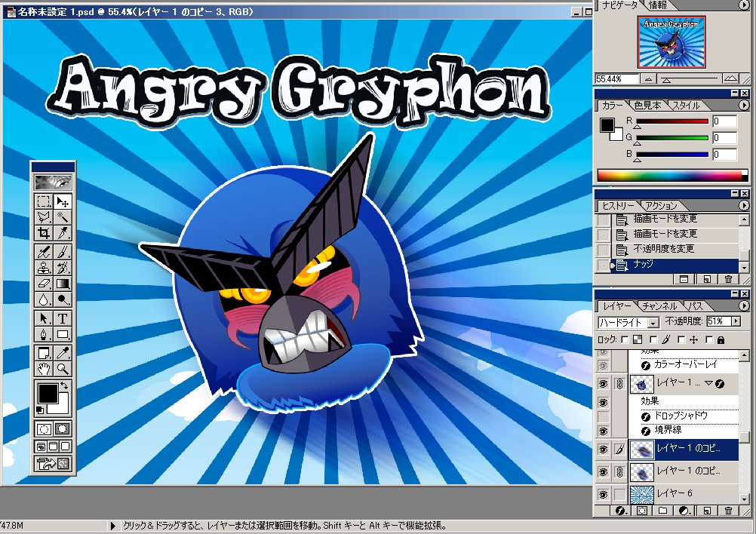Toggle eye for 効果 effects row
The width and height of the screenshot is (756, 534).
click(603, 403)
